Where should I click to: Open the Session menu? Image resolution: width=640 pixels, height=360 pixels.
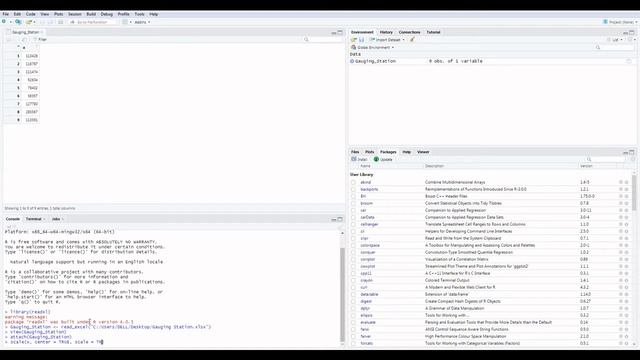tap(75, 14)
